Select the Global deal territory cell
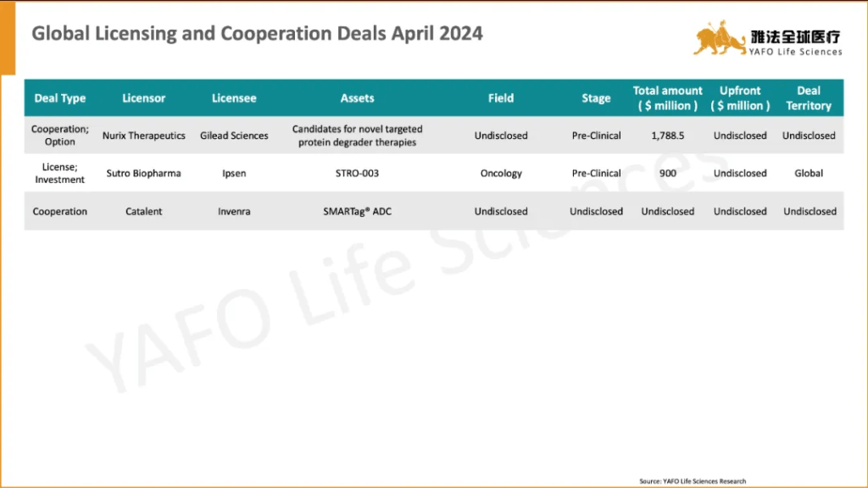Screen dimensions: 868x488 tap(809, 174)
